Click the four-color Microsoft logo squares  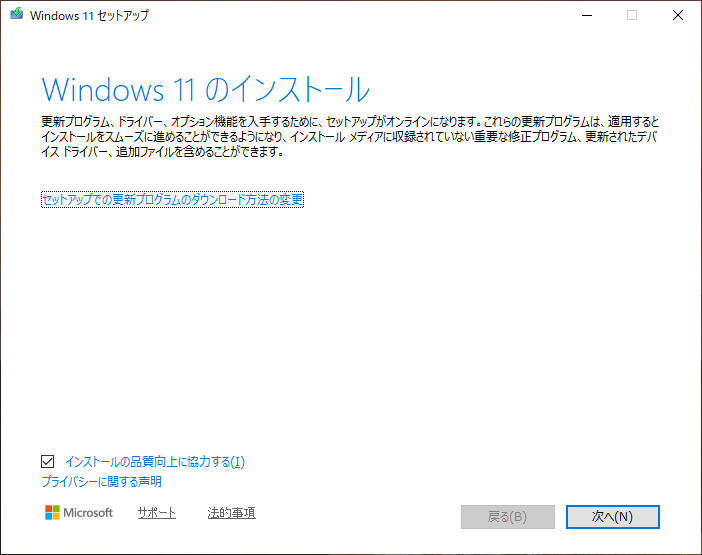click(53, 513)
